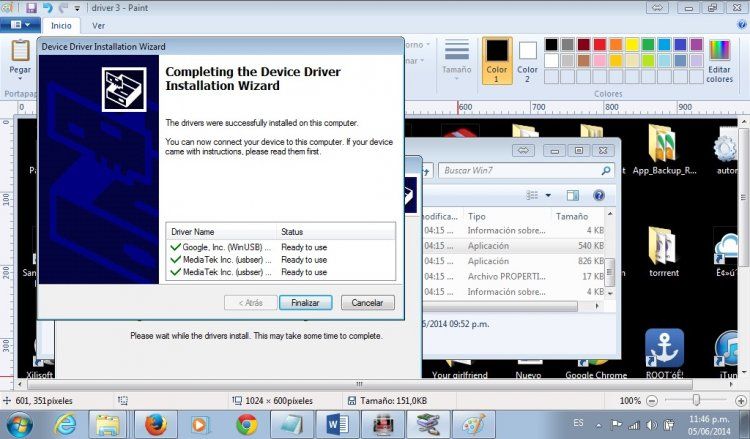Switch to the Ver ribbon tab

[98, 26]
